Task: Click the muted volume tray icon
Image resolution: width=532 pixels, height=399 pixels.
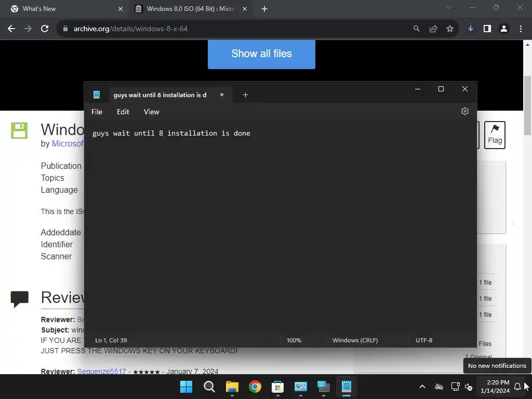Action: pos(469,387)
